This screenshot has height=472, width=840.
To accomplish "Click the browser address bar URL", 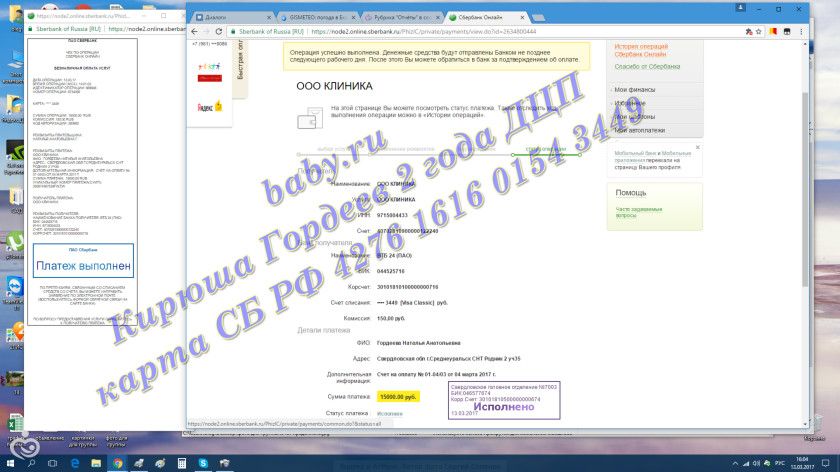I will tap(423, 32).
